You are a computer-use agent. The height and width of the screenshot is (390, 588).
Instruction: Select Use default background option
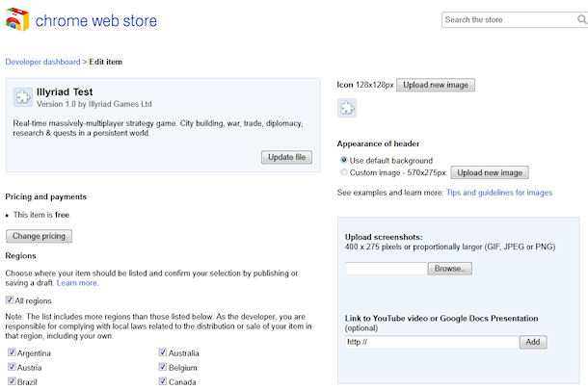point(343,160)
